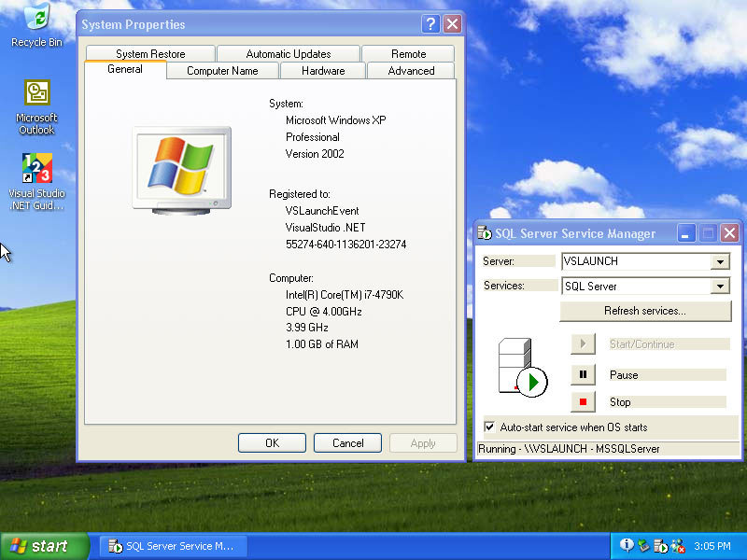Click Refresh services... button
Screen dimensions: 747x560
click(x=645, y=311)
